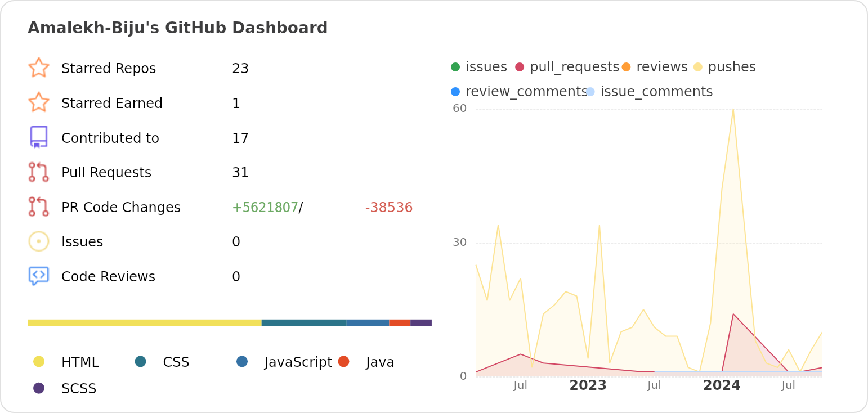Click the Issues label text
Screen dimensions: 868x413
pyautogui.click(x=82, y=242)
